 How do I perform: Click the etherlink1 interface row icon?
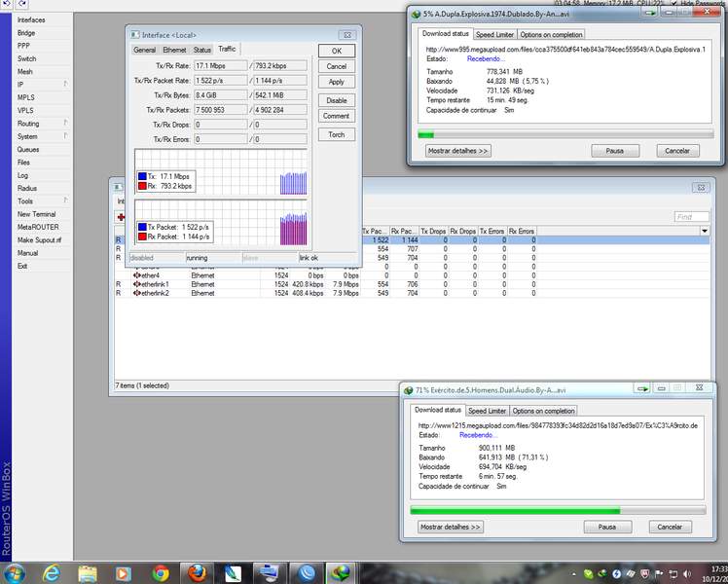click(x=137, y=284)
